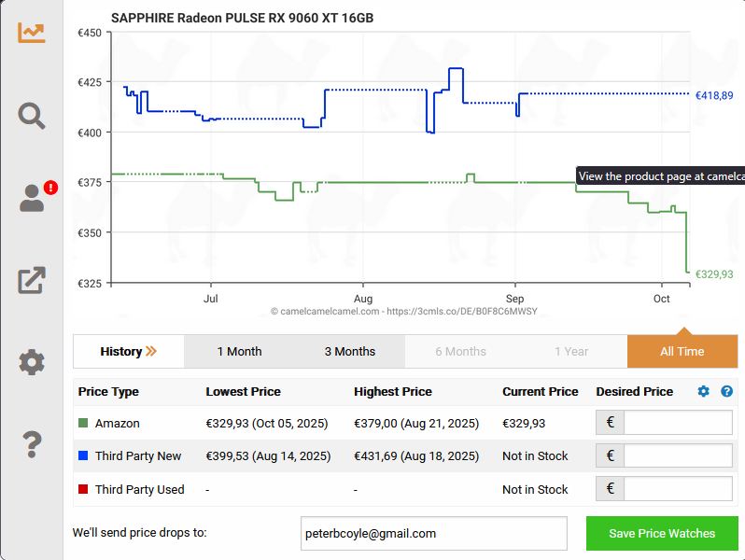Viewport: 745px width, 560px height.
Task: Click the Euro symbol in Amazon row
Action: pos(610,422)
